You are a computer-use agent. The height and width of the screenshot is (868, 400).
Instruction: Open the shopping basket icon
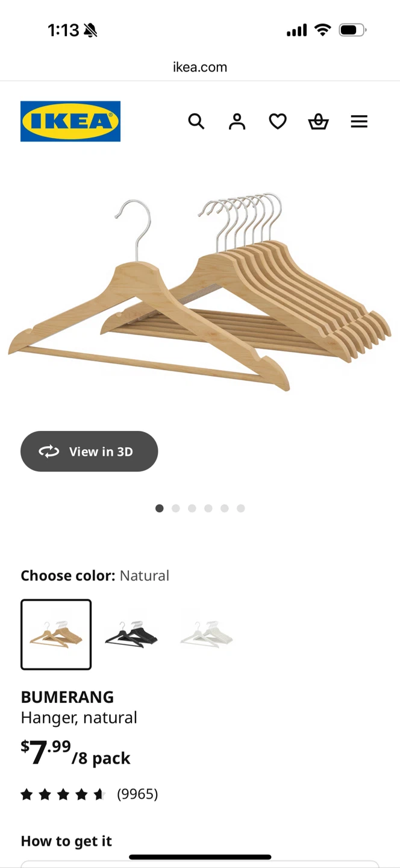click(318, 121)
